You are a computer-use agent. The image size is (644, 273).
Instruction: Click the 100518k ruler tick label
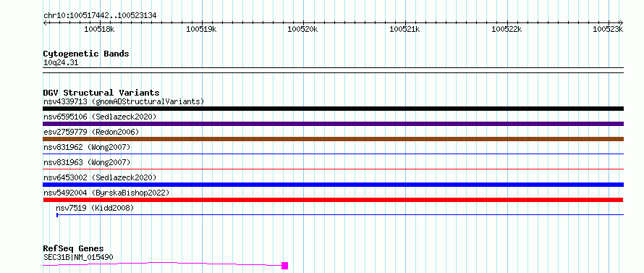tap(99, 29)
